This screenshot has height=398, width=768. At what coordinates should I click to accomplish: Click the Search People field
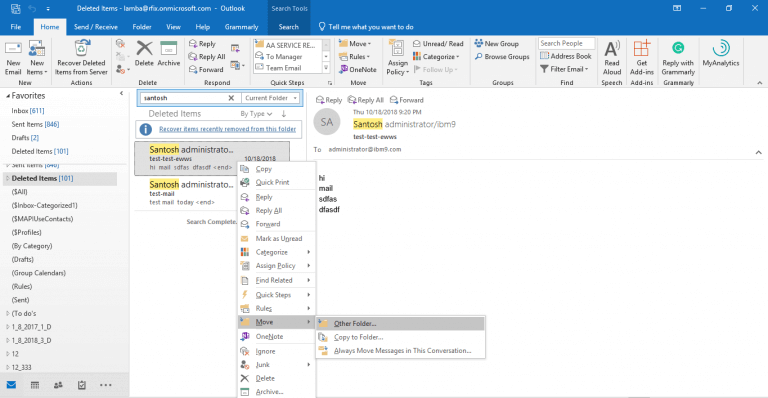[566, 43]
